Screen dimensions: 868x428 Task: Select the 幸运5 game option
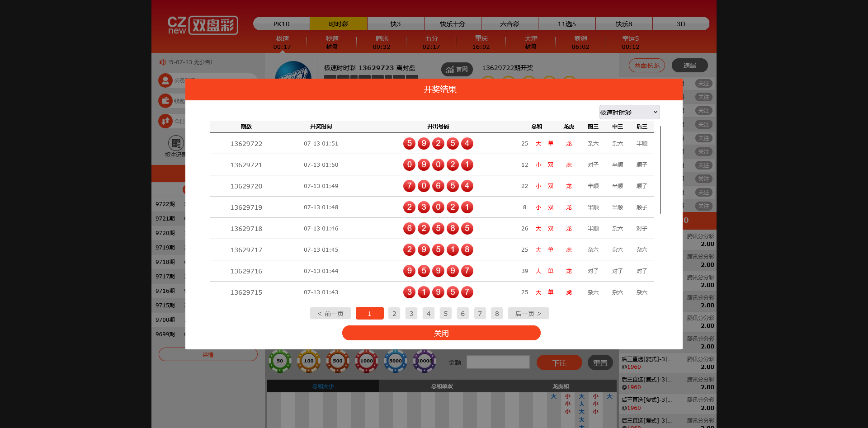point(630,42)
